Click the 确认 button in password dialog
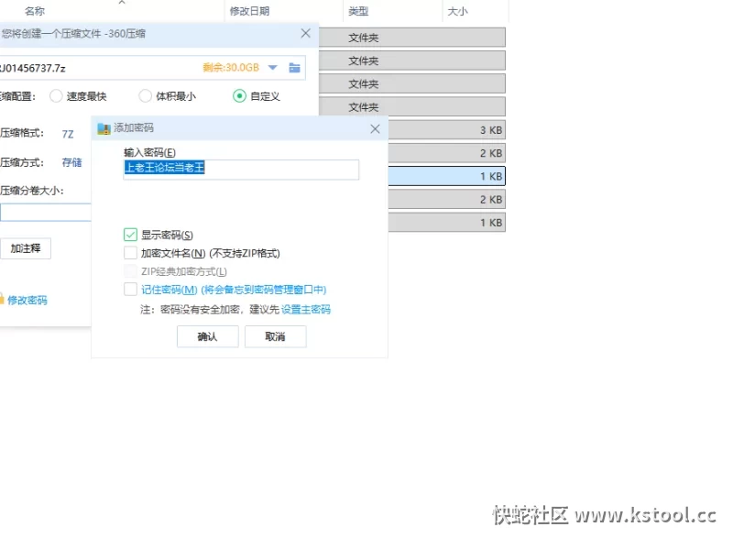733x560 pixels. [x=208, y=336]
